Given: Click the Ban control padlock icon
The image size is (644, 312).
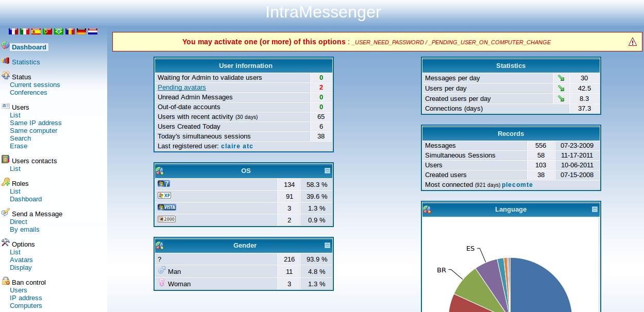Looking at the screenshot, I should (x=6, y=281).
